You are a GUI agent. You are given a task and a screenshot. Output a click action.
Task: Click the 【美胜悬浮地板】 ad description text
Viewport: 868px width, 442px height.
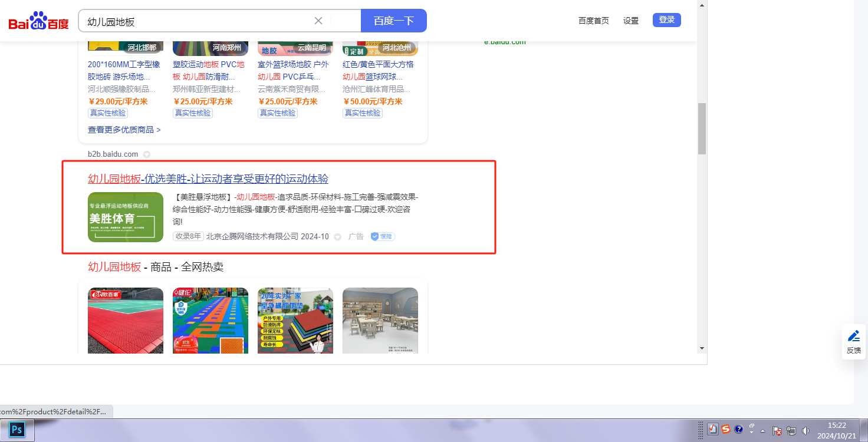coord(295,209)
